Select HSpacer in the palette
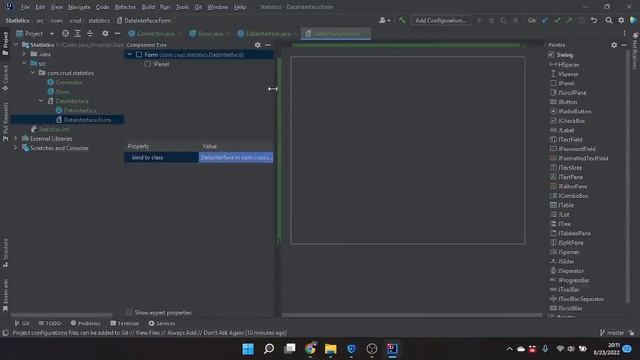Image resolution: width=640 pixels, height=360 pixels. [x=564, y=64]
